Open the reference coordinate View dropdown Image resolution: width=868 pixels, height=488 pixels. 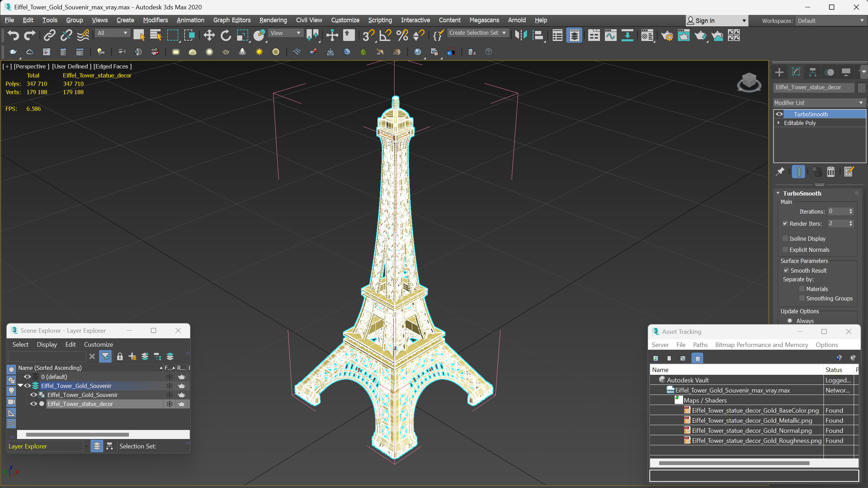[285, 33]
